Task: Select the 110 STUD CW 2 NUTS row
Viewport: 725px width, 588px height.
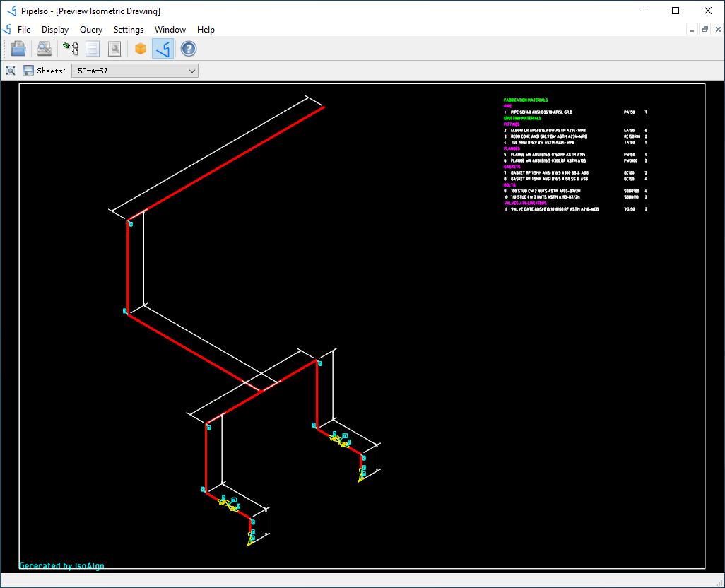Action: [x=575, y=197]
